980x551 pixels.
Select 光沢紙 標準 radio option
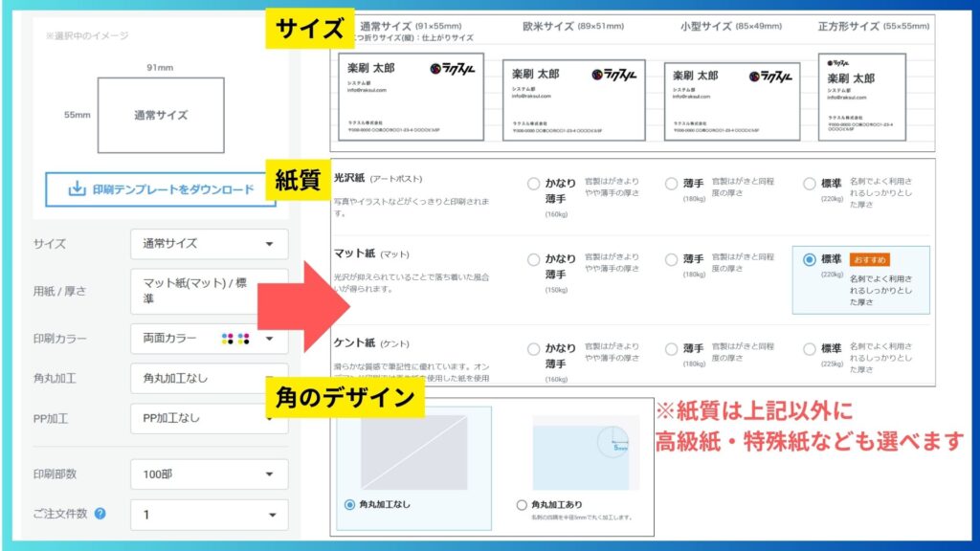810,185
